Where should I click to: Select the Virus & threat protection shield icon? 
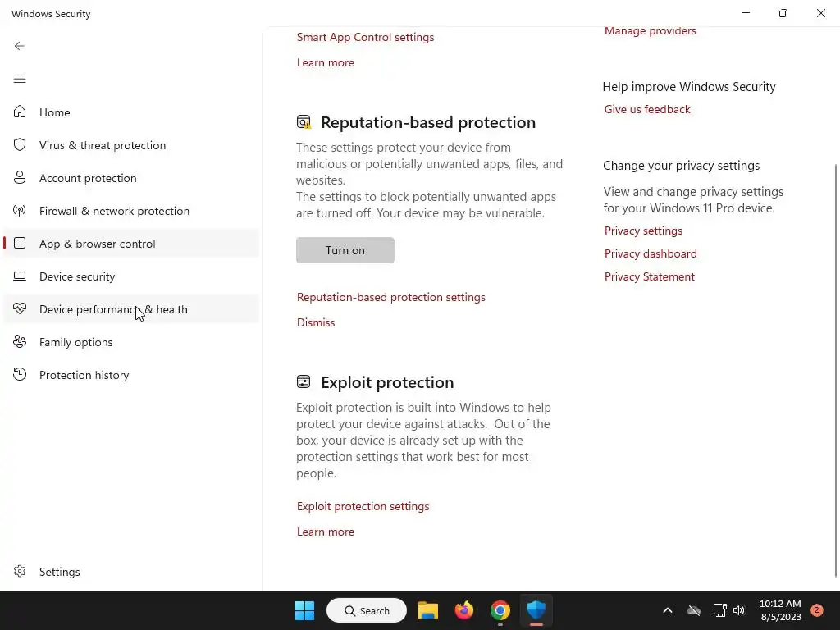point(20,144)
